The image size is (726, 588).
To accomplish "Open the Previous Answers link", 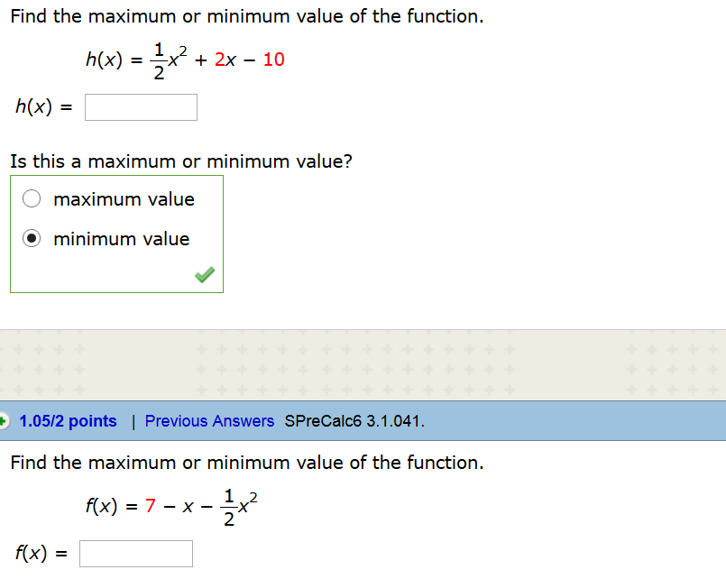I will 209,420.
